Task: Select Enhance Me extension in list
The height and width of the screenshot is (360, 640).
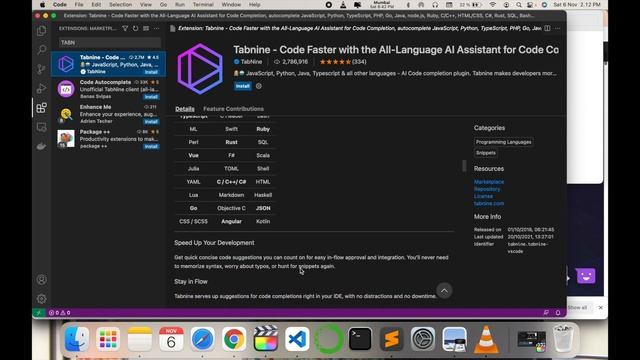Action: [109, 114]
